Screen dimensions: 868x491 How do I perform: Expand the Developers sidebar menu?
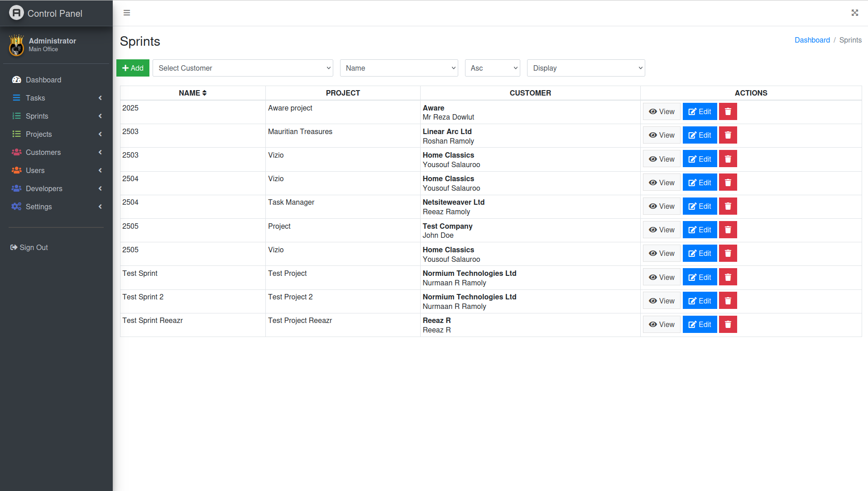[56, 188]
